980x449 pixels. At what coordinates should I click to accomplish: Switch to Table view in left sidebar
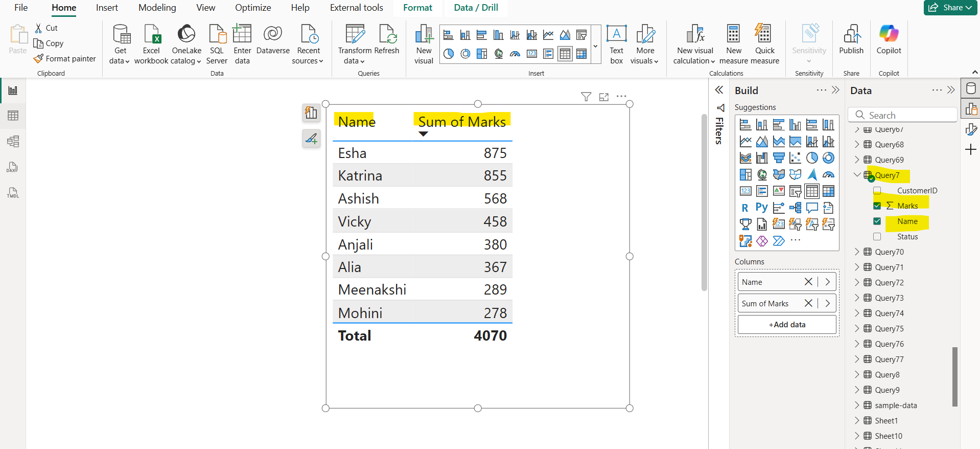tap(13, 116)
